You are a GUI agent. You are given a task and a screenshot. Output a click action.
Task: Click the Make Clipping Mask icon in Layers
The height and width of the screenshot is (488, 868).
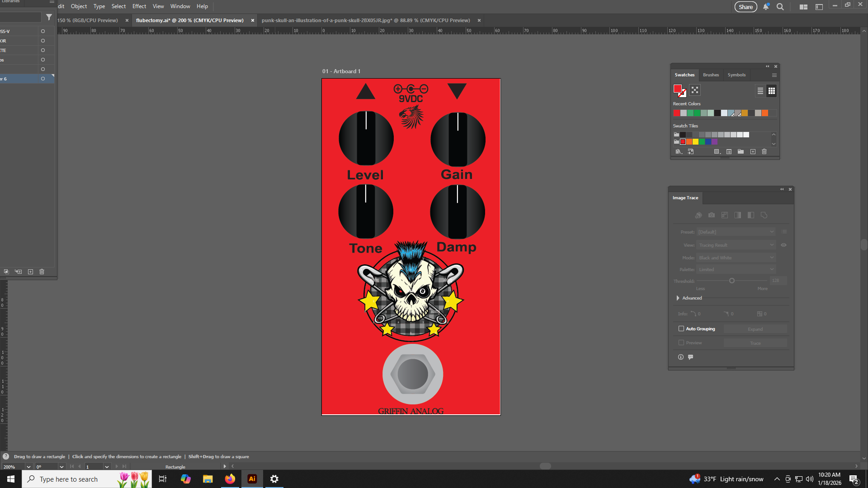(x=6, y=272)
